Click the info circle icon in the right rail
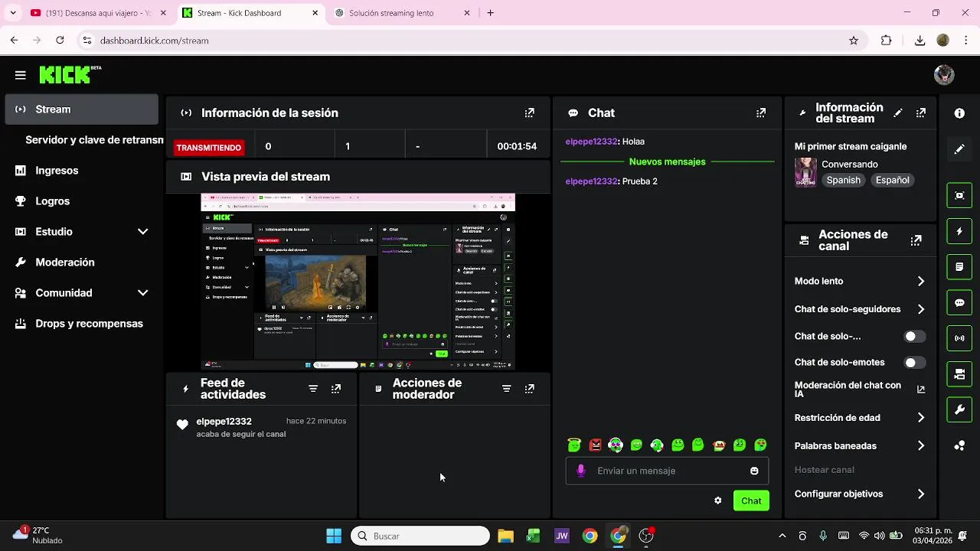The height and width of the screenshot is (551, 980). (x=959, y=113)
